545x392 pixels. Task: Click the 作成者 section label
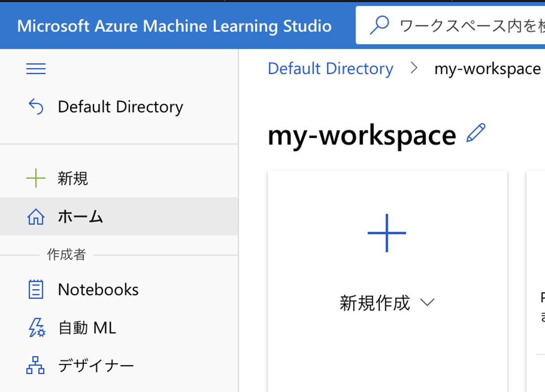tap(66, 255)
